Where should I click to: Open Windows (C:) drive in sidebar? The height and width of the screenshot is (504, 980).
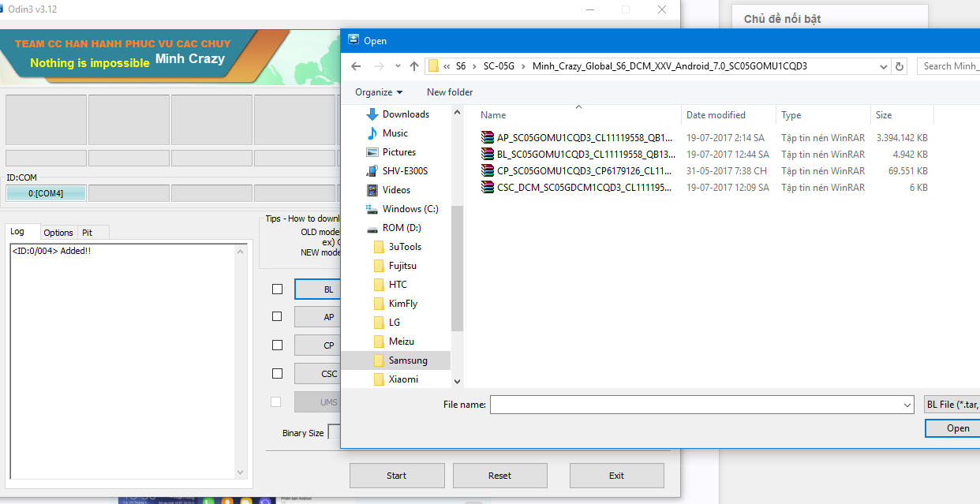tap(410, 209)
